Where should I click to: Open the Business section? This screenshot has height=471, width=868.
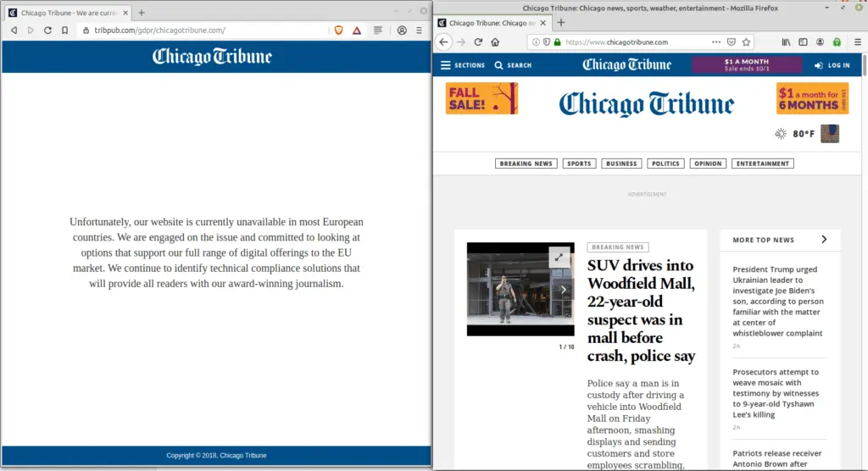pyautogui.click(x=621, y=163)
